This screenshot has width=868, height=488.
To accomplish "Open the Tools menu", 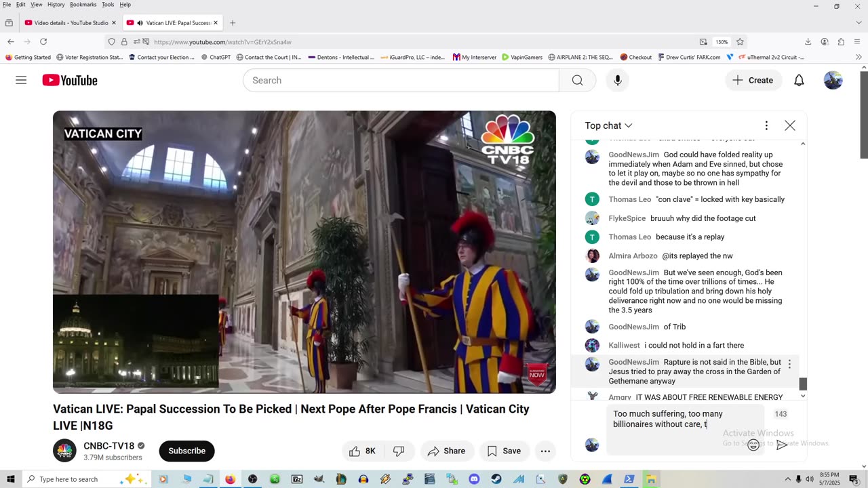I will click(x=108, y=5).
